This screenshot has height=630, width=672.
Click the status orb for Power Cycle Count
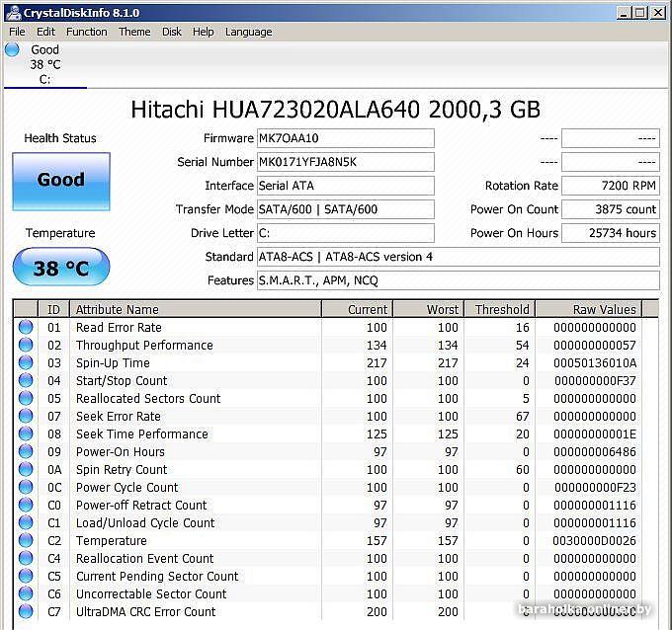coord(26,487)
